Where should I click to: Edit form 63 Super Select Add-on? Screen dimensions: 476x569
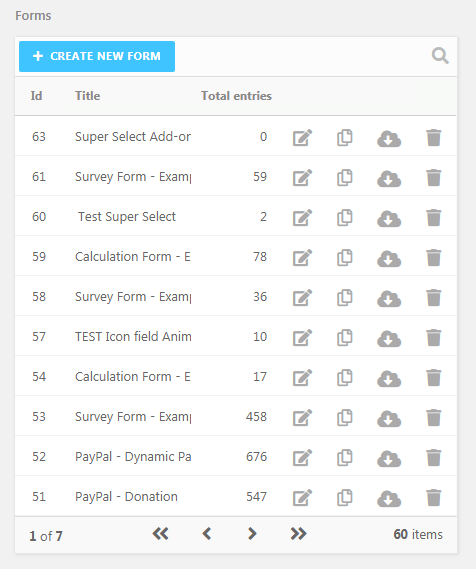coord(303,138)
